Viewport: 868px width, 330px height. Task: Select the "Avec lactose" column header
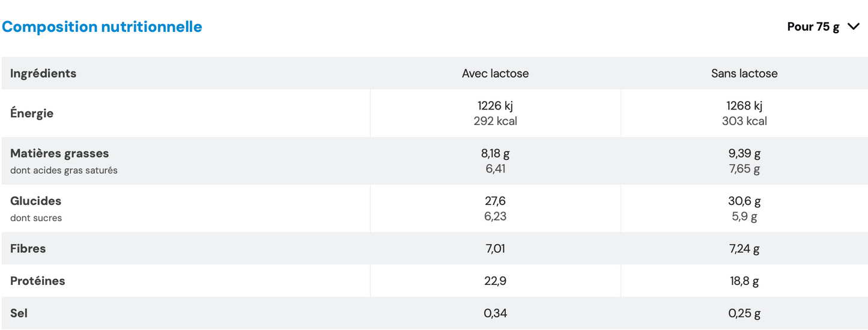pyautogui.click(x=495, y=73)
